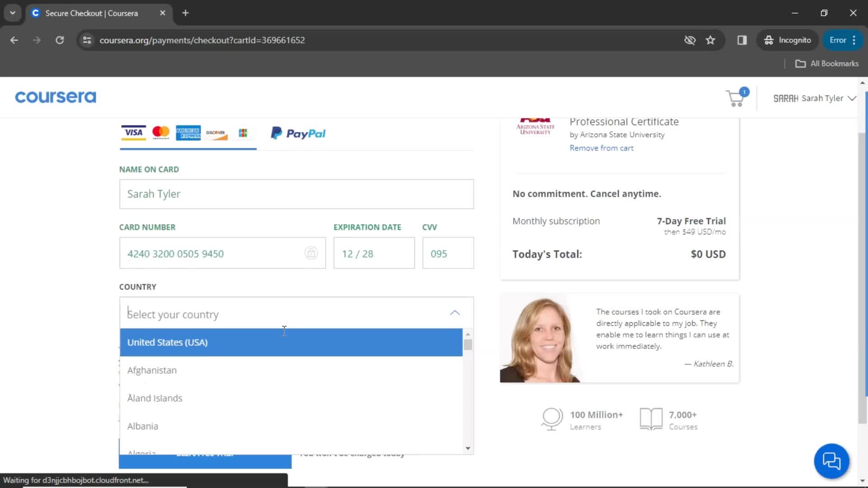This screenshot has width=868, height=488.
Task: Click the CVV field
Action: pos(448,253)
